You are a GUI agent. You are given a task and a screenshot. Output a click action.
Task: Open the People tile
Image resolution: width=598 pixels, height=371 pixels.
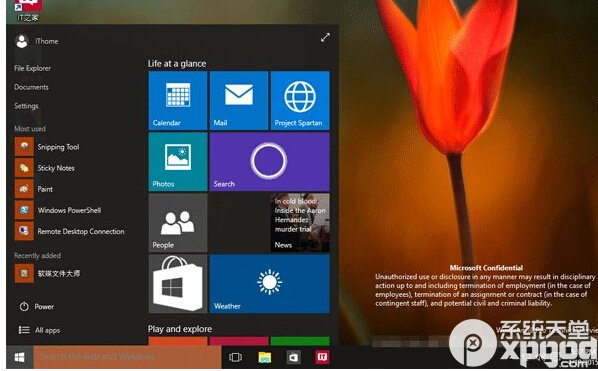178,223
